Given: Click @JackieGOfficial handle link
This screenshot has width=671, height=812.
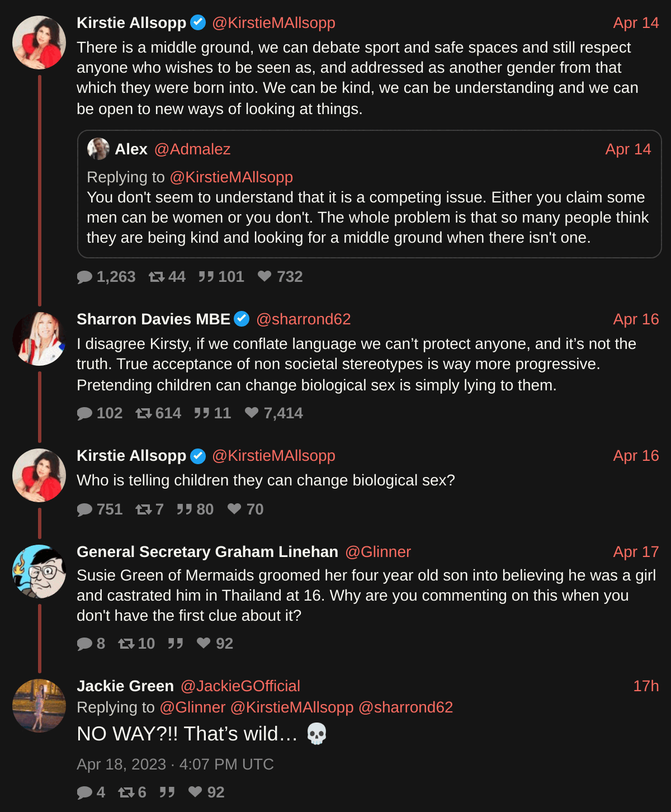Looking at the screenshot, I should point(240,686).
